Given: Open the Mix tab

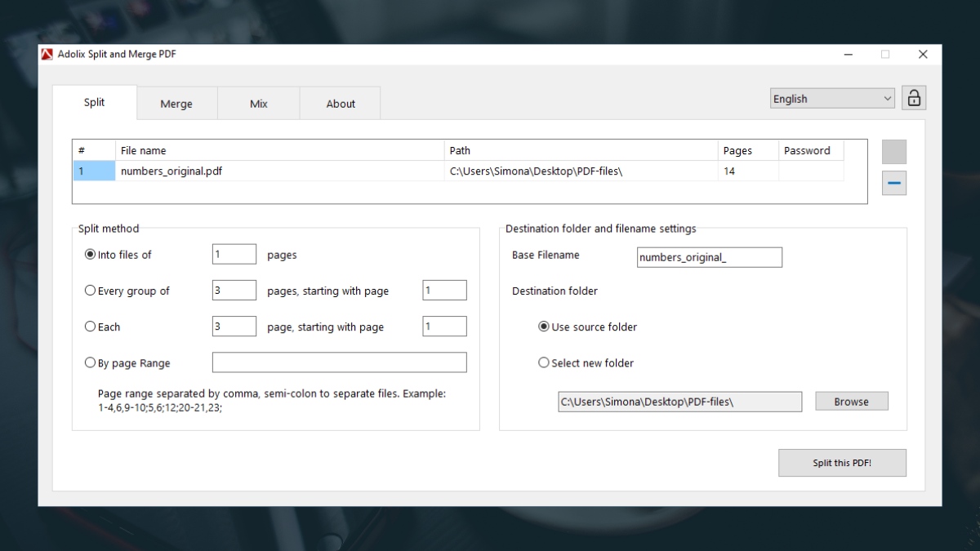Looking at the screenshot, I should tap(259, 104).
